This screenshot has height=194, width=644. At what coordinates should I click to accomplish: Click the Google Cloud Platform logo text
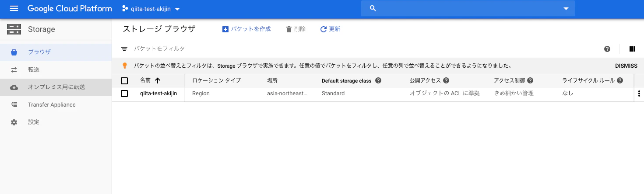[70, 9]
